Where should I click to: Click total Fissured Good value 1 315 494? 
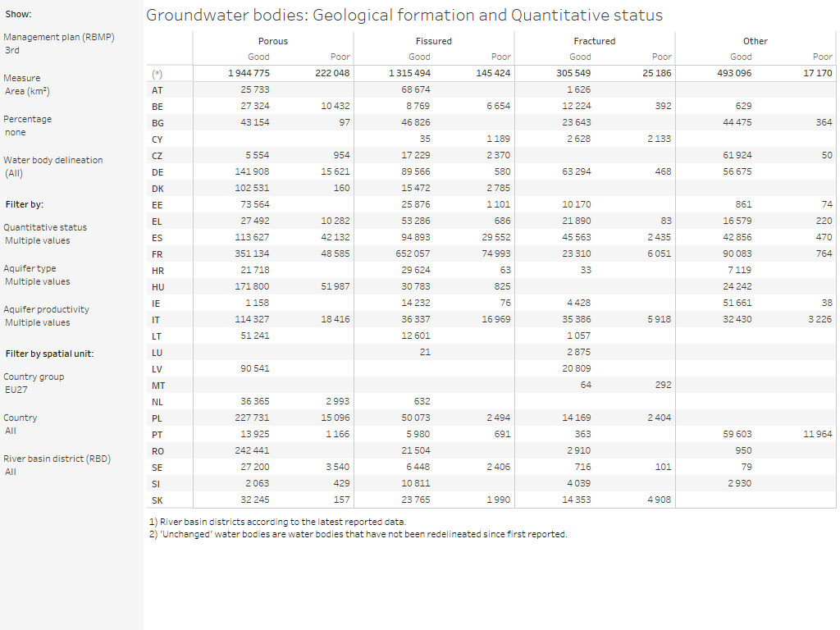click(409, 73)
